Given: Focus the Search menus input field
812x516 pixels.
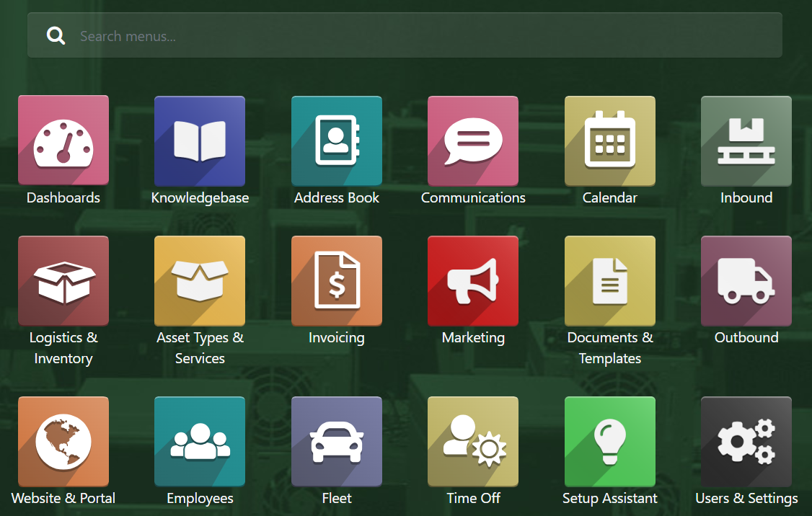Looking at the screenshot, I should tap(405, 35).
